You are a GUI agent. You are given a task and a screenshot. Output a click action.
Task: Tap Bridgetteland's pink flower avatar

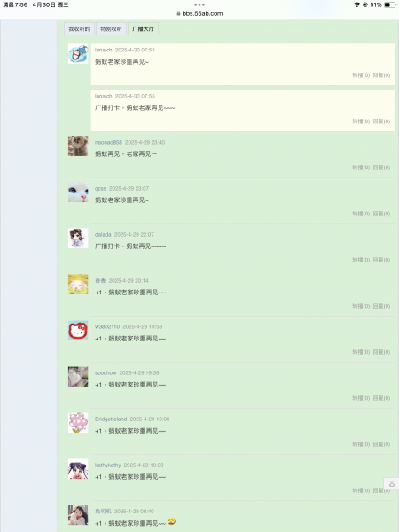[x=78, y=423]
